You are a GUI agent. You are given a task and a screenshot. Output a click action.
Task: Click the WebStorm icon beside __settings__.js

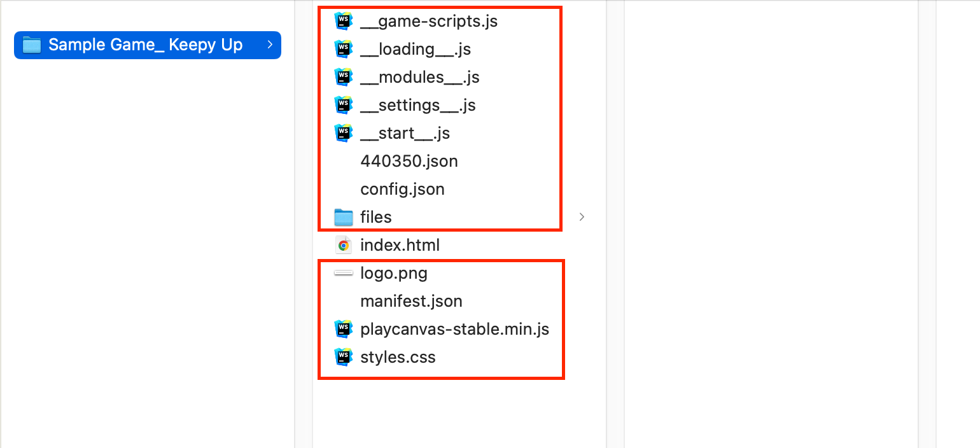point(344,105)
